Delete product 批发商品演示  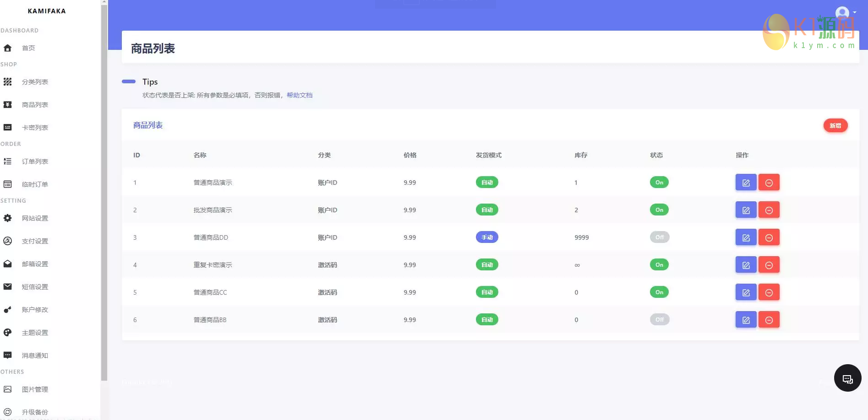(769, 210)
